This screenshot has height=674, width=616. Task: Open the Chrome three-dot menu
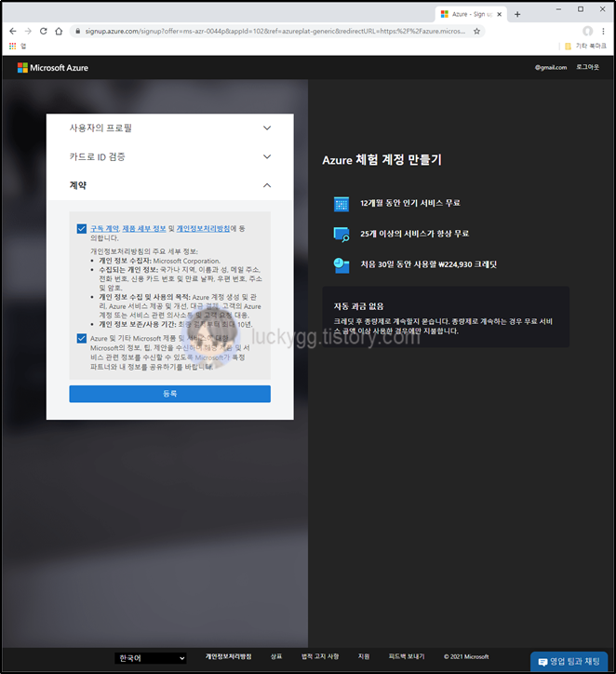click(x=603, y=31)
